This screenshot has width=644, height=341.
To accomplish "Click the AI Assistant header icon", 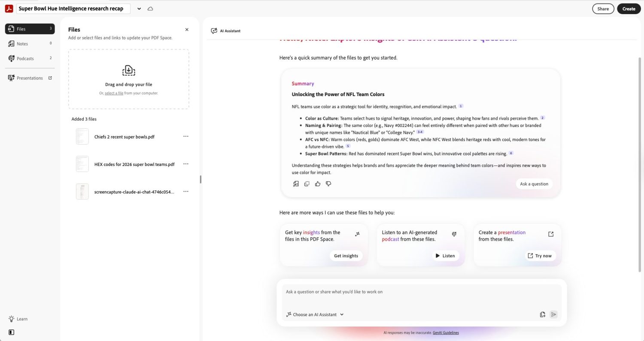I will pyautogui.click(x=214, y=31).
